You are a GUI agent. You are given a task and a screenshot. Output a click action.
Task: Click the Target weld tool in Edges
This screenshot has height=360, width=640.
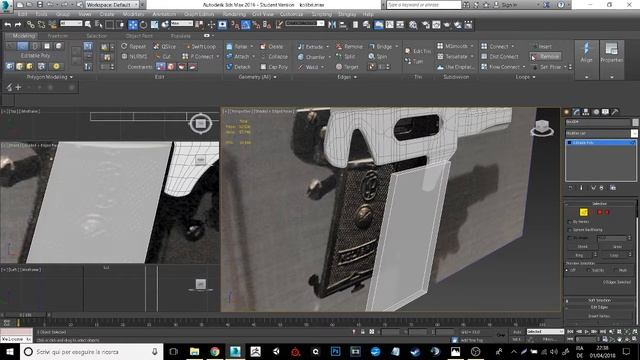click(x=347, y=67)
